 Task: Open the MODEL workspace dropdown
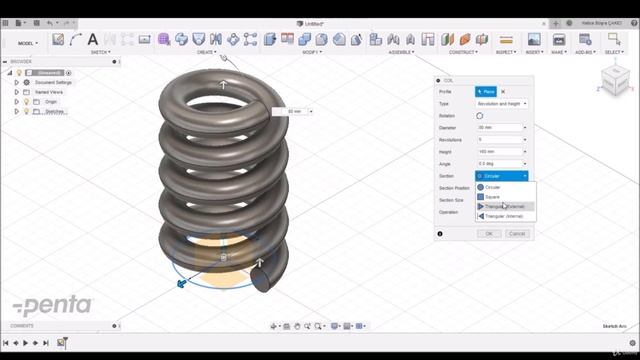[28, 43]
